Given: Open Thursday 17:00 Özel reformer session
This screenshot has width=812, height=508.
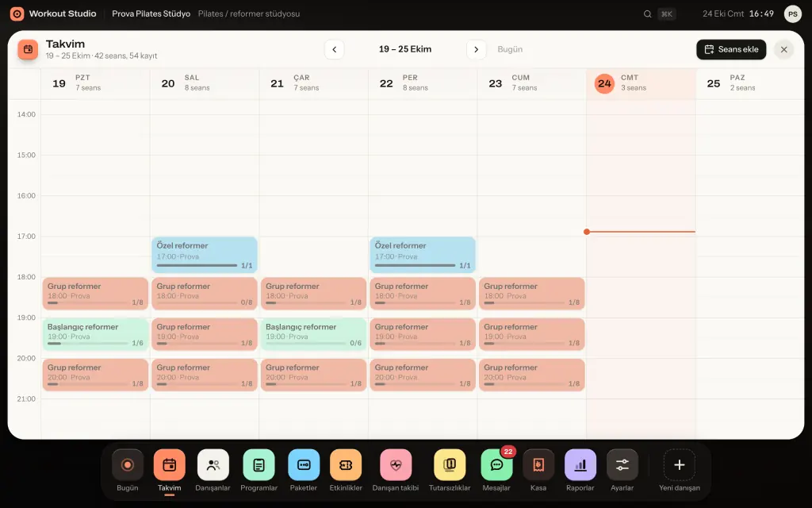Looking at the screenshot, I should point(423,255).
